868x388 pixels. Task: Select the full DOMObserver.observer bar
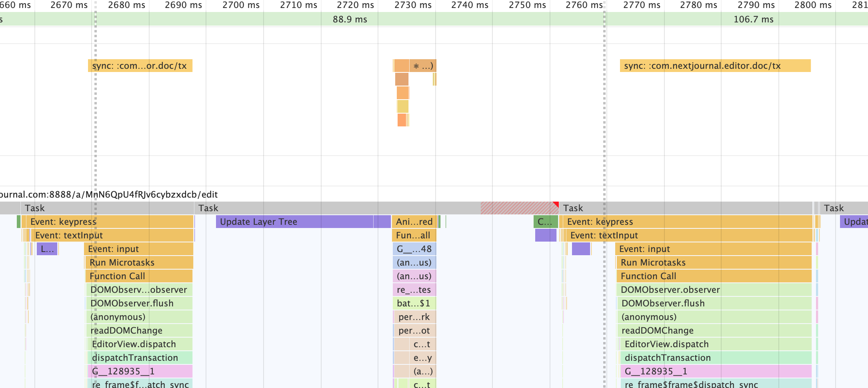[x=714, y=290]
